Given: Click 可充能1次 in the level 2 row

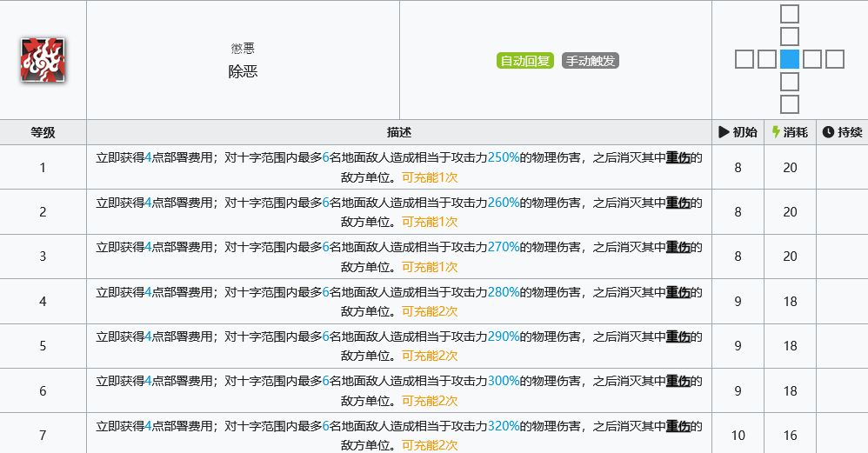Looking at the screenshot, I should click(x=430, y=222).
